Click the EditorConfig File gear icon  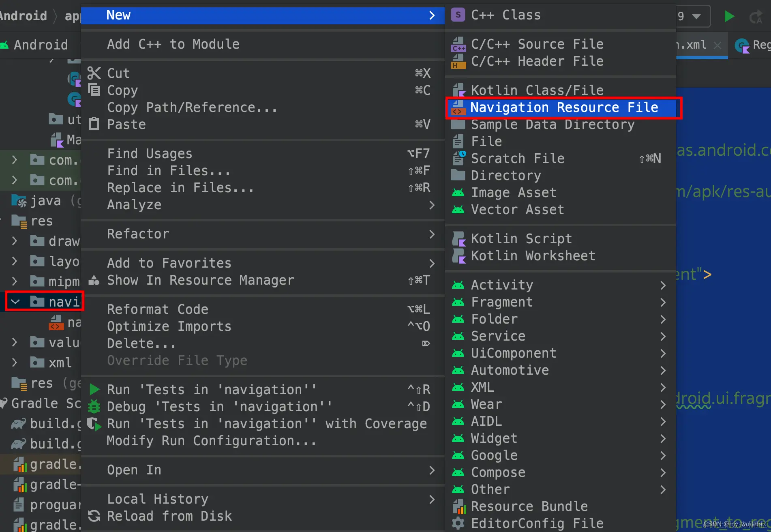click(x=458, y=523)
